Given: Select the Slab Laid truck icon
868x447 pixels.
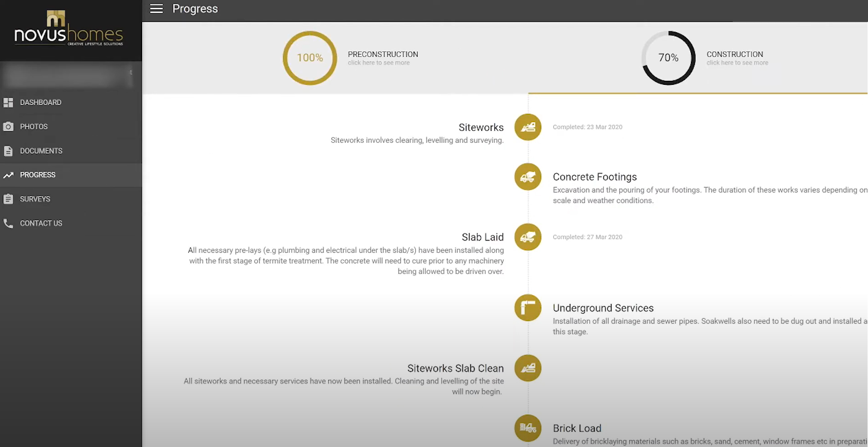Looking at the screenshot, I should (x=527, y=236).
